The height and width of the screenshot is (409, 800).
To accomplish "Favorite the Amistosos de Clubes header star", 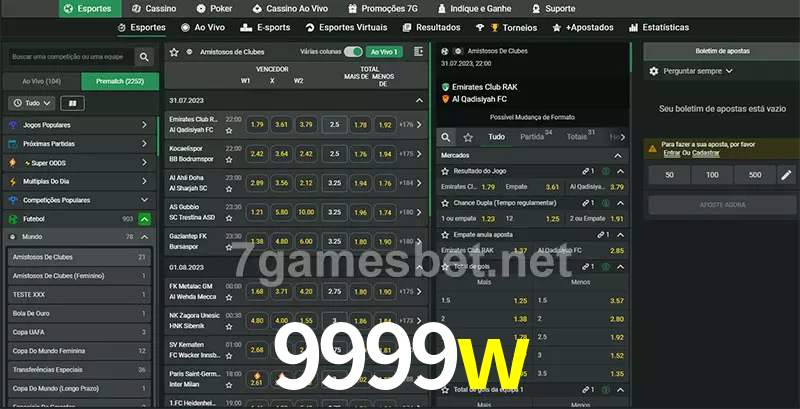I will pyautogui.click(x=174, y=52).
